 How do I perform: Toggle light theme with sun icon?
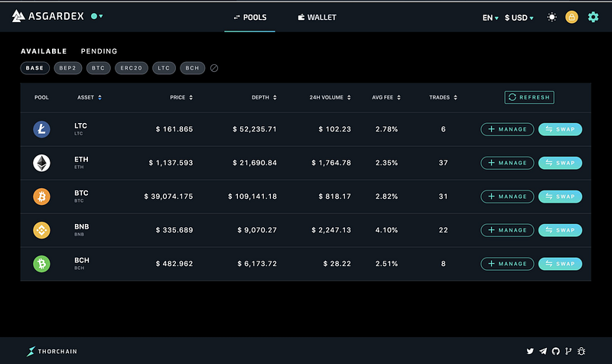point(552,17)
